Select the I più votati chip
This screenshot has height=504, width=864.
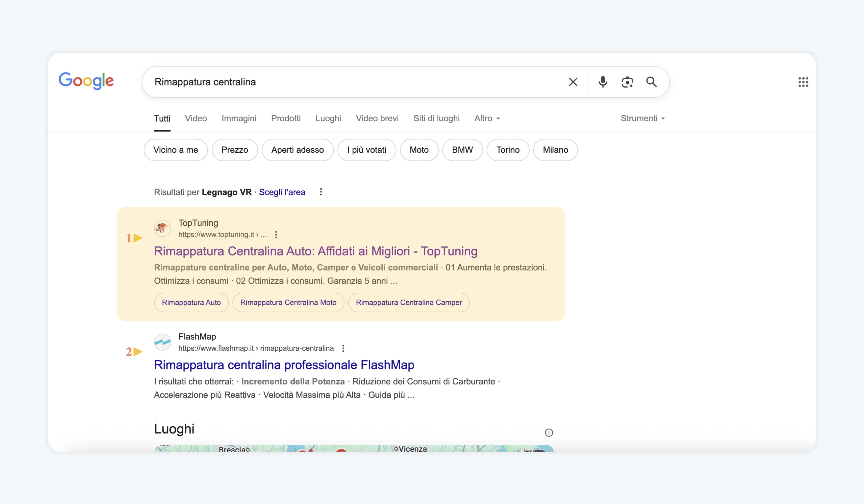pos(366,150)
